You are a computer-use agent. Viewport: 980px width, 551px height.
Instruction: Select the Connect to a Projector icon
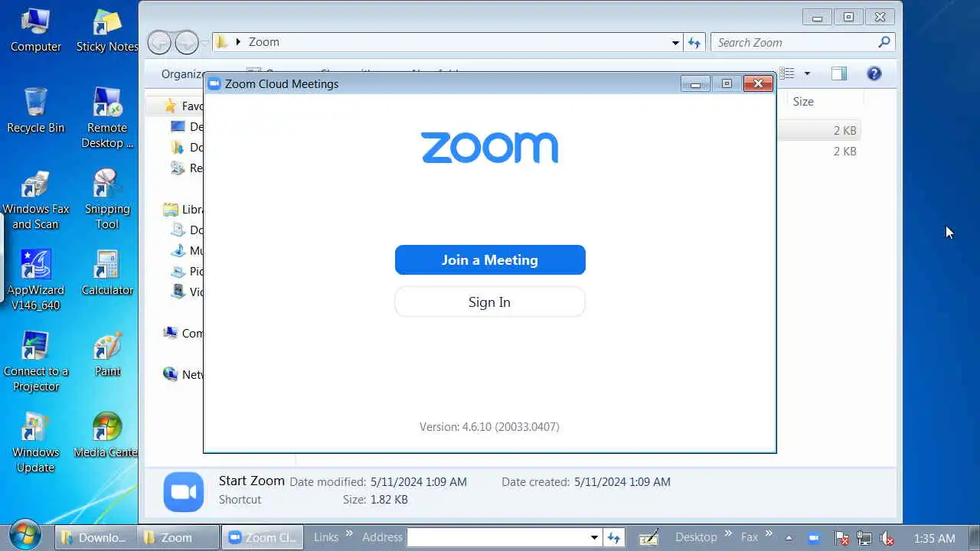[35, 363]
